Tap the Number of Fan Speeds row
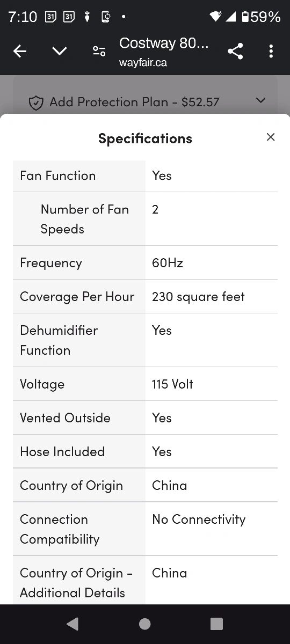This screenshot has width=290, height=644. pos(145,219)
